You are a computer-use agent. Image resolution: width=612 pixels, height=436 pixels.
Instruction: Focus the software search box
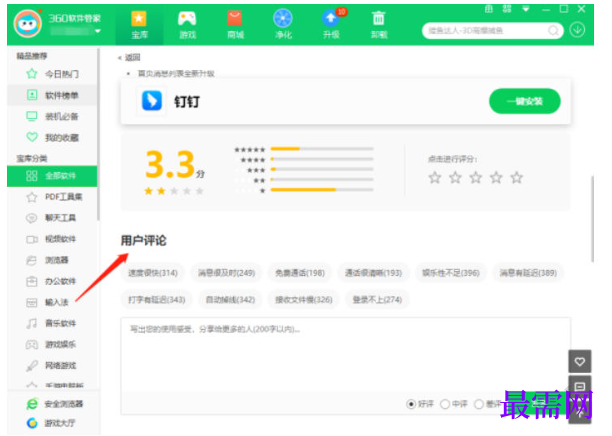(x=493, y=30)
